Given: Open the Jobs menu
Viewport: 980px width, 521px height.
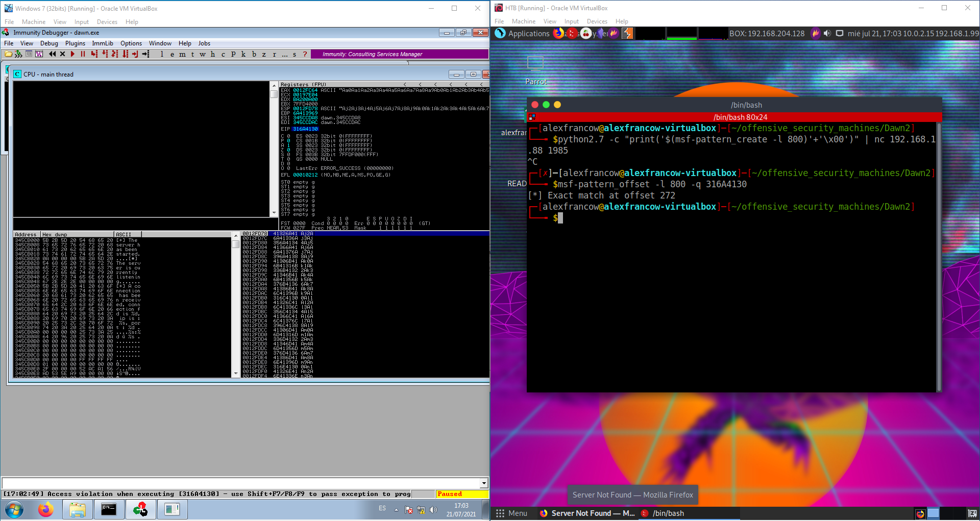Looking at the screenshot, I should [204, 43].
